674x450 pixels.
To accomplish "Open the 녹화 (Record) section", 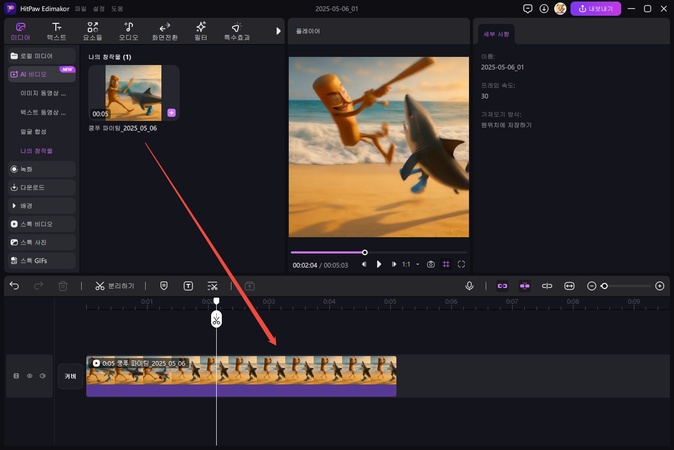I will coord(42,169).
